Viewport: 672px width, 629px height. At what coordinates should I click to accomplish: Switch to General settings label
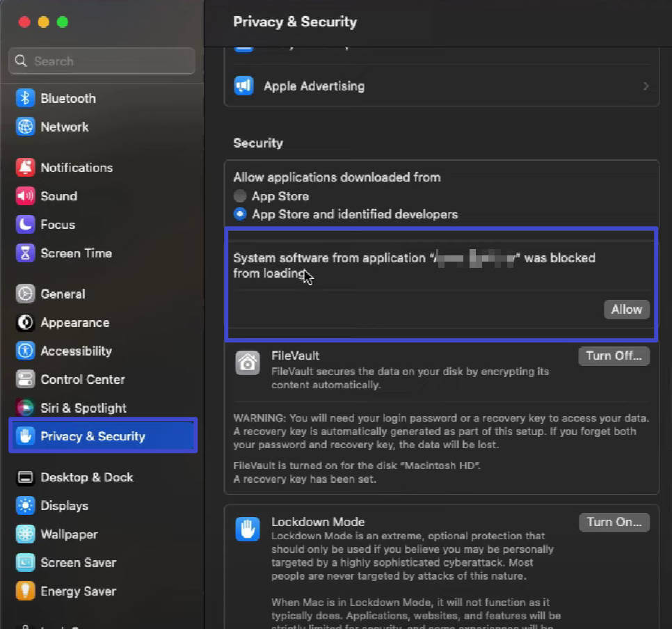point(63,294)
